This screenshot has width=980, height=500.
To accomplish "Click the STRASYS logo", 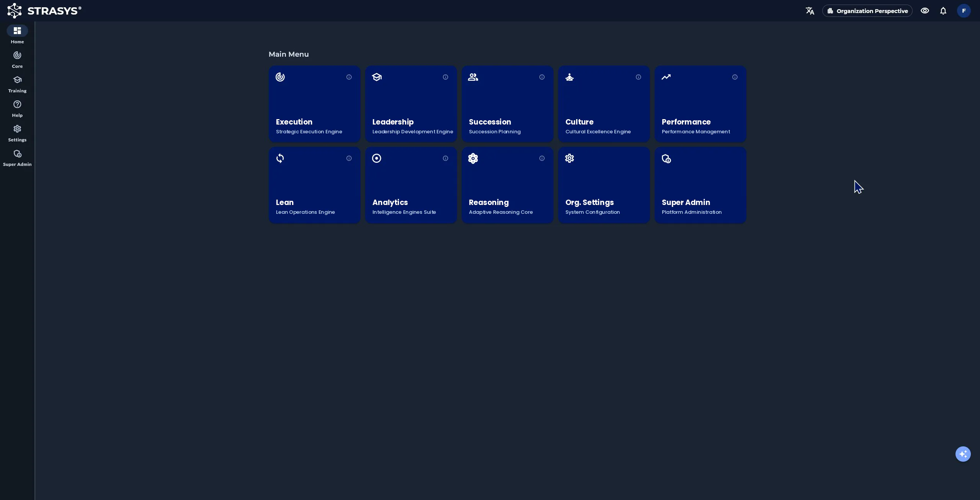I will [44, 11].
